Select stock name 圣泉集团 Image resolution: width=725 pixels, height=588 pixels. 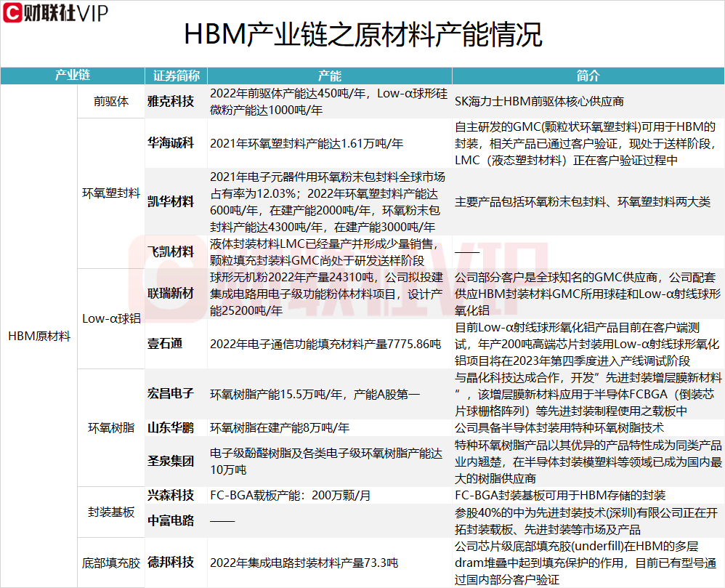(171, 461)
